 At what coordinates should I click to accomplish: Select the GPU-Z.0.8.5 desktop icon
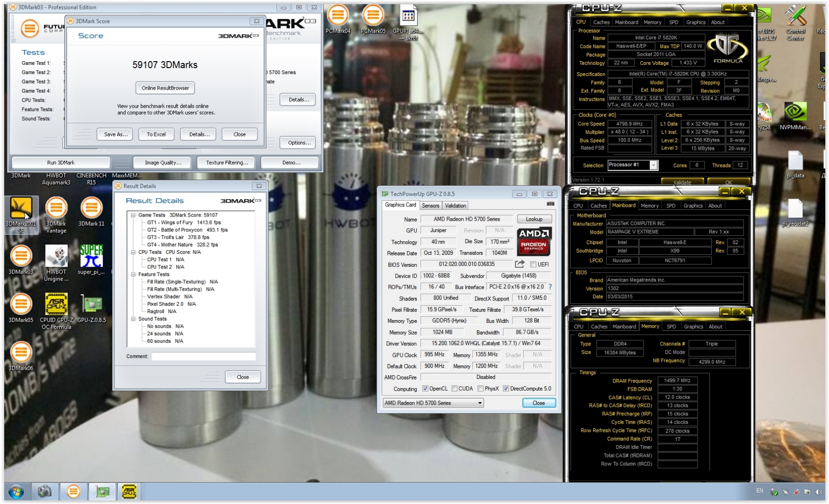(x=91, y=308)
